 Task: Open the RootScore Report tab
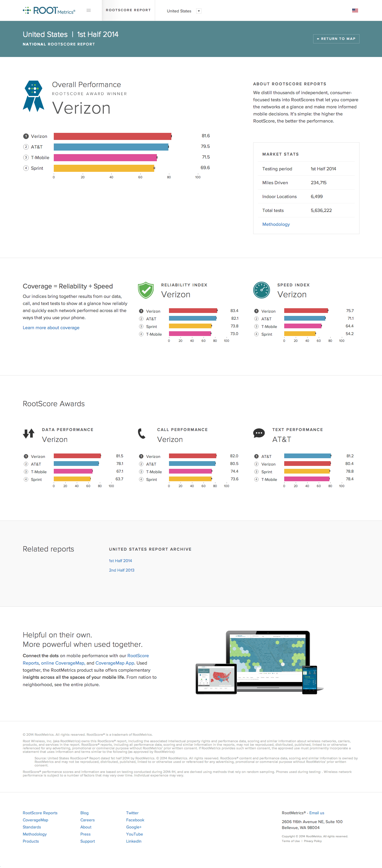click(x=128, y=10)
